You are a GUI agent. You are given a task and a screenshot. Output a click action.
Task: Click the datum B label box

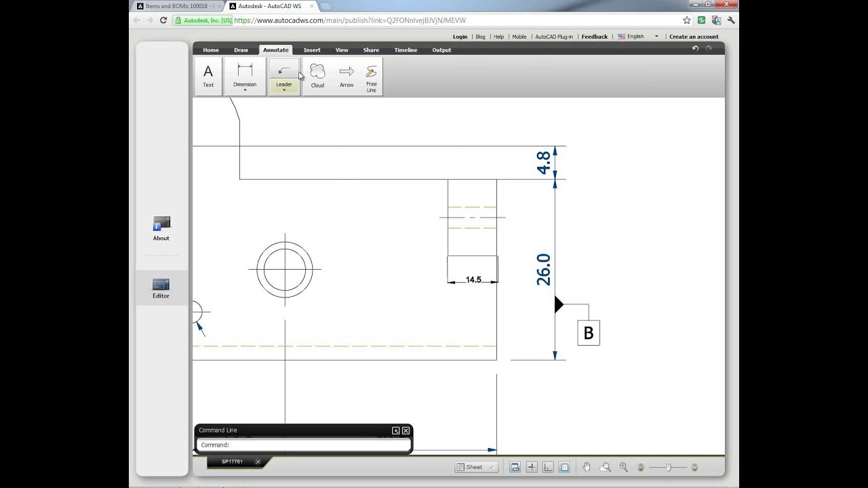pyautogui.click(x=589, y=333)
